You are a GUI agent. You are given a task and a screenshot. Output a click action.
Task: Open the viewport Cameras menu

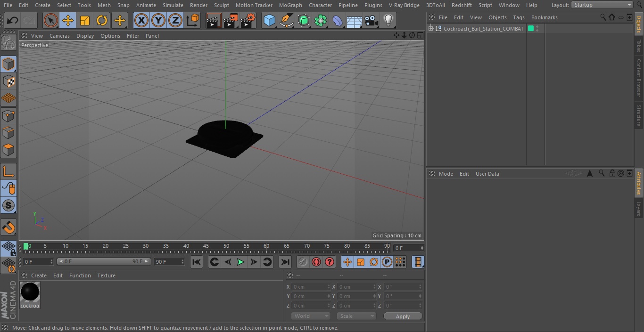coord(59,36)
